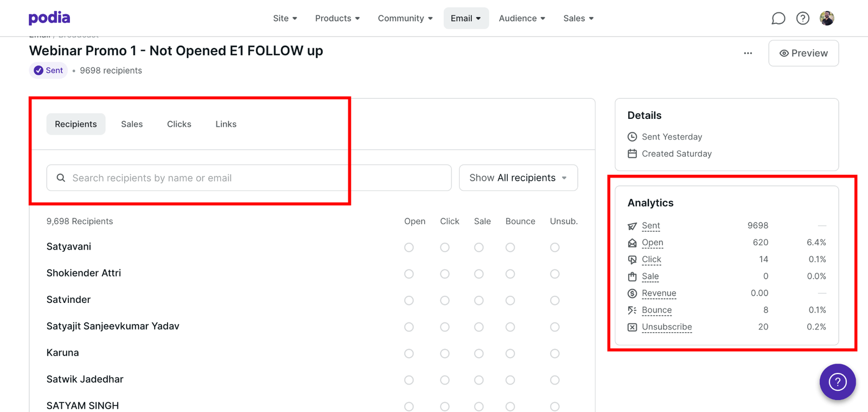Viewport: 868px width, 412px height.
Task: Select Sale radio for Shokiender Attri
Action: [x=478, y=274]
